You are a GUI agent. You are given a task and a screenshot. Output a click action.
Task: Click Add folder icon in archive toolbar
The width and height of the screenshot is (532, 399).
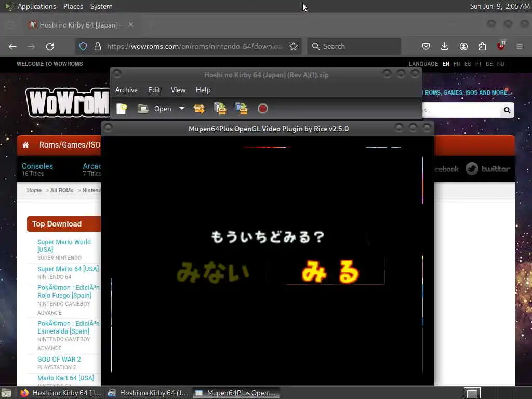click(x=241, y=109)
